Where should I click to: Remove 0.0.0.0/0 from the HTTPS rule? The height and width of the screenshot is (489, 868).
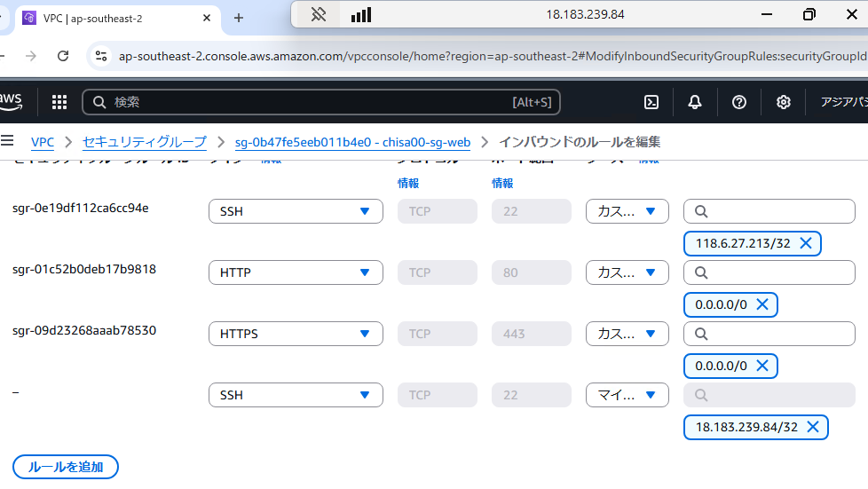[x=762, y=366]
